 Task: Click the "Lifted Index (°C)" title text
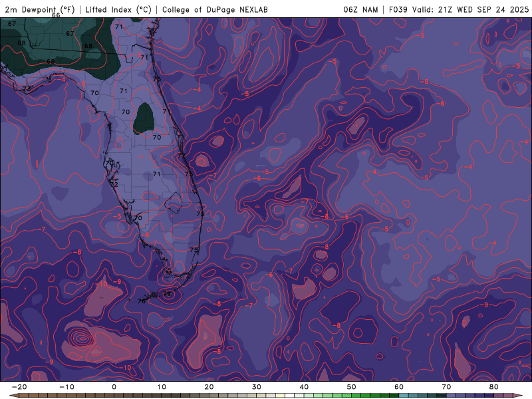click(x=118, y=9)
